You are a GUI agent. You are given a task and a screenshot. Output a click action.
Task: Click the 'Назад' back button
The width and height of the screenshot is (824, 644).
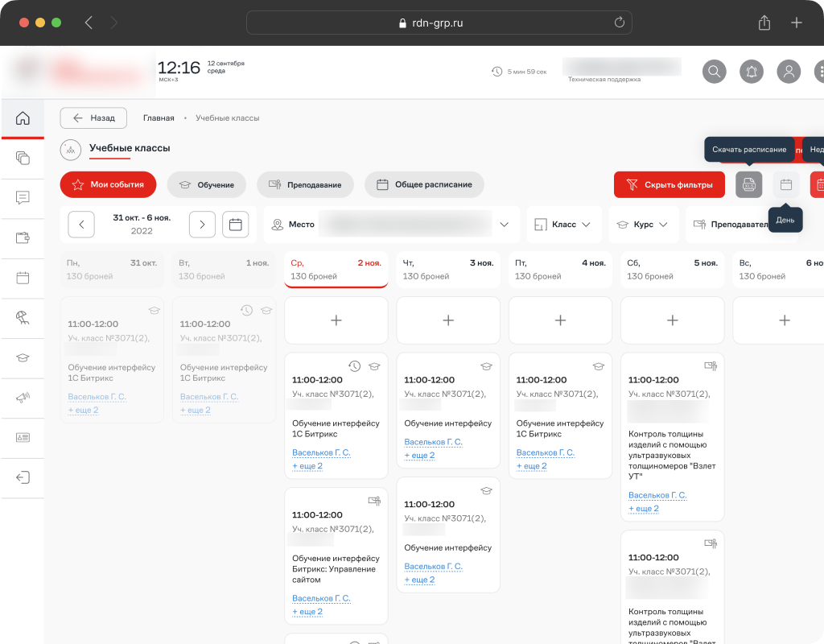93,118
